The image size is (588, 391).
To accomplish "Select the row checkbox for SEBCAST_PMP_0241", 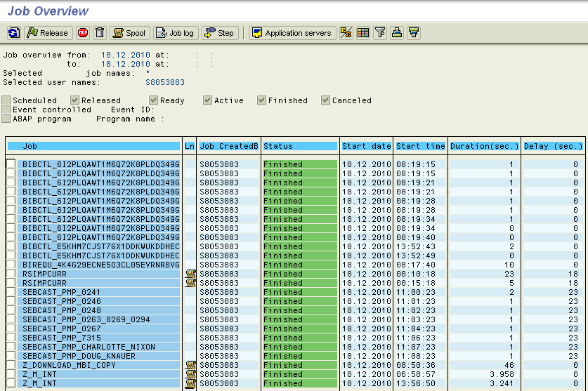I will click(x=11, y=291).
